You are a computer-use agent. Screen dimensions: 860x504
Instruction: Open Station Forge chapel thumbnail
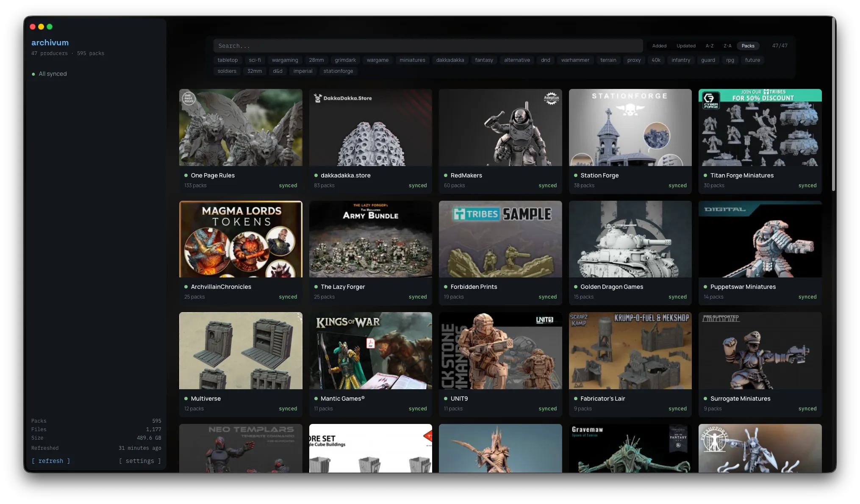click(630, 127)
